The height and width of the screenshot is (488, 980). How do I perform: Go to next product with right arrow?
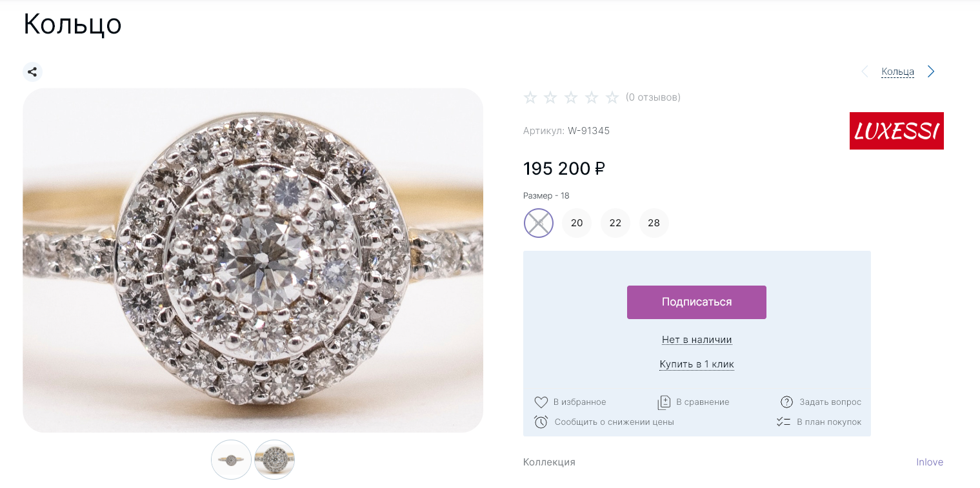[x=931, y=72]
